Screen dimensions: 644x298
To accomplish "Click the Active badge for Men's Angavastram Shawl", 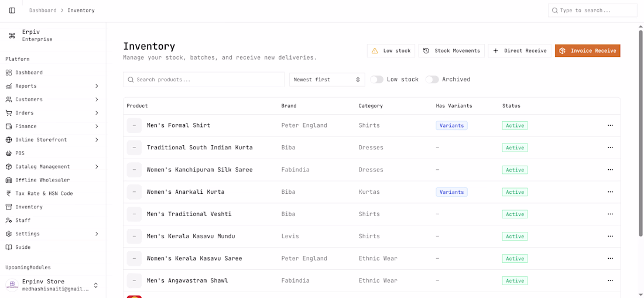I will coord(515,281).
